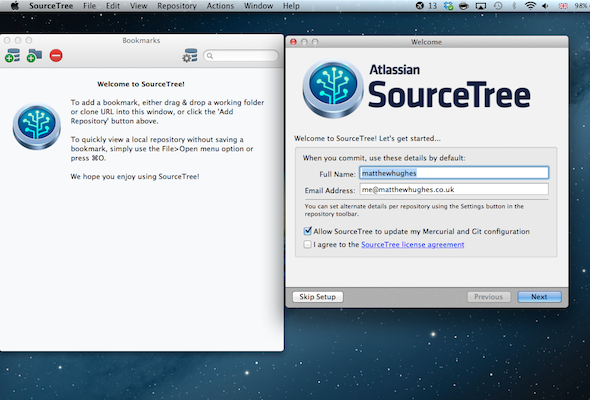Click the Skip Setup button
Screen dimensions: 590x400
318,297
